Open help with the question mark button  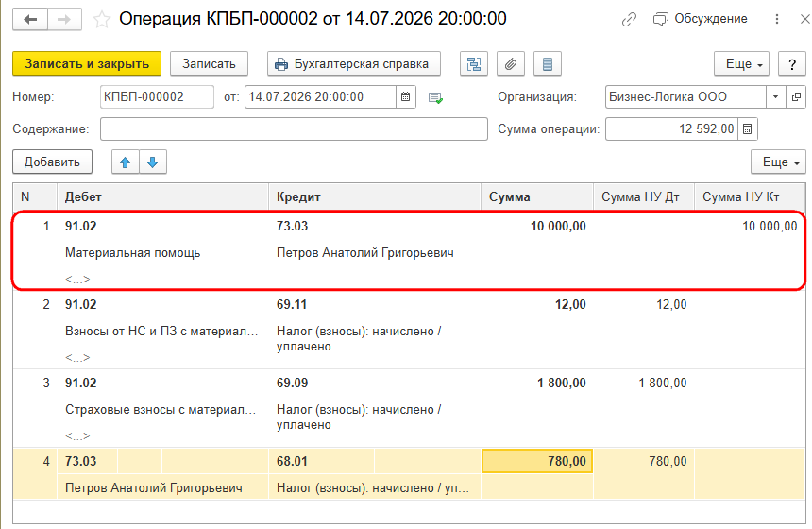[x=792, y=63]
